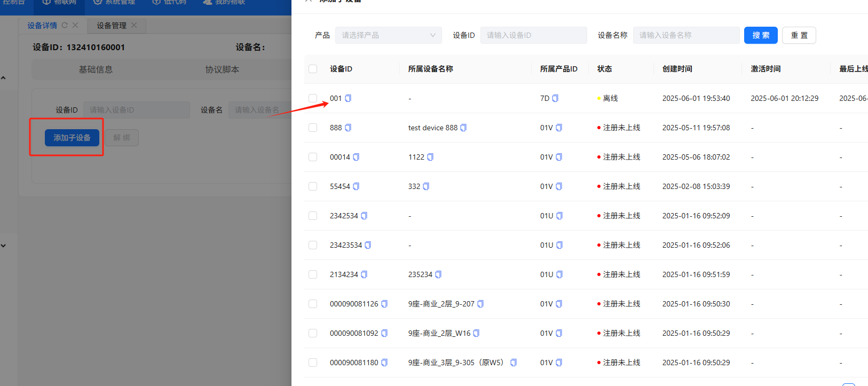This screenshot has width=868, height=386.
Task: Copy device ID 000090081126
Action: 384,304
